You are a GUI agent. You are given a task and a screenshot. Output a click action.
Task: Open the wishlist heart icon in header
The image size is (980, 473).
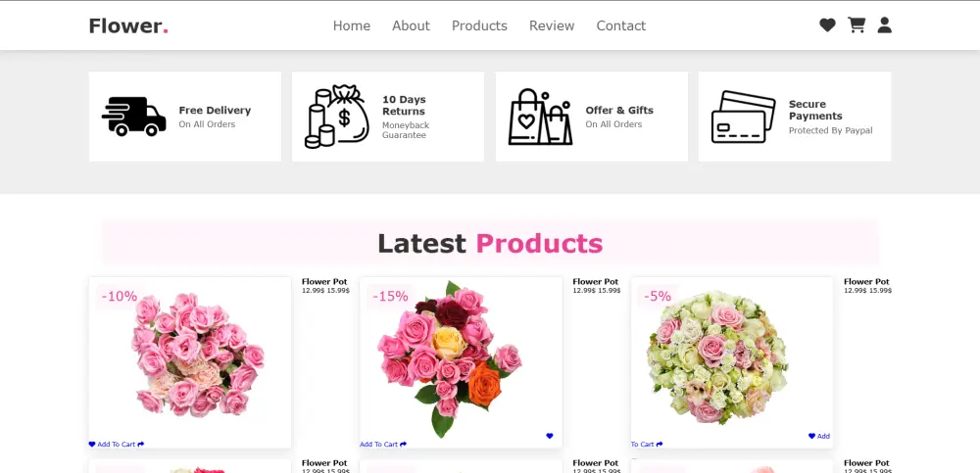point(827,25)
